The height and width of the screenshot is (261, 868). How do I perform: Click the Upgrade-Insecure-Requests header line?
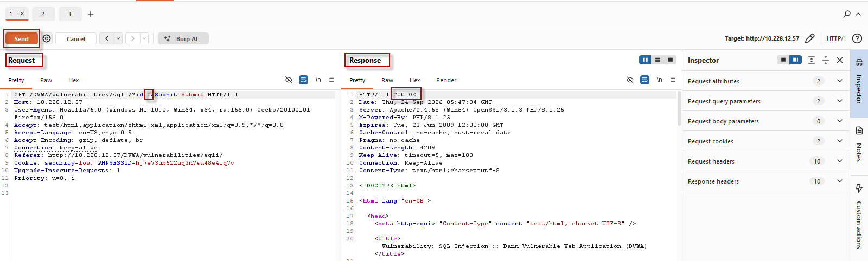tap(67, 170)
